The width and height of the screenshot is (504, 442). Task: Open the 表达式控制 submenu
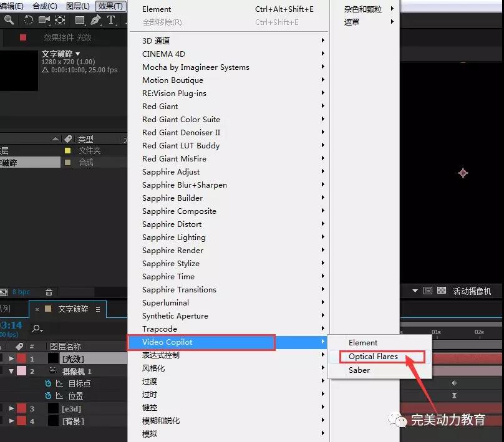tap(228, 355)
